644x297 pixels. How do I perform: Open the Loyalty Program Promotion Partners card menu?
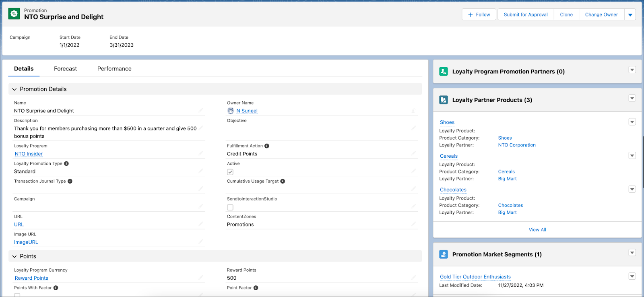[x=632, y=70]
